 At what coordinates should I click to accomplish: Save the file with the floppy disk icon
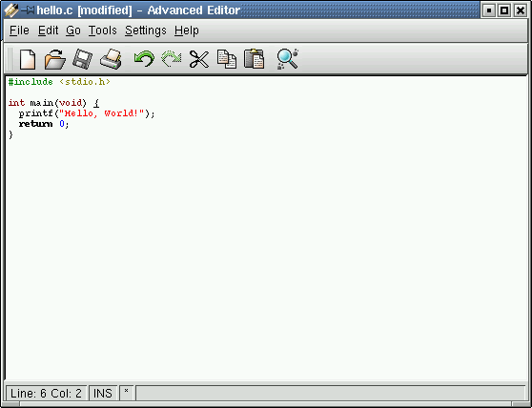coord(82,59)
